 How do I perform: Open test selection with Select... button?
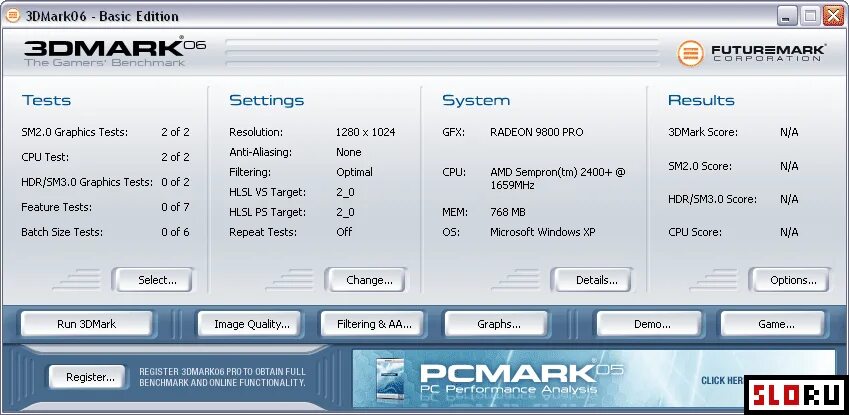click(x=152, y=280)
